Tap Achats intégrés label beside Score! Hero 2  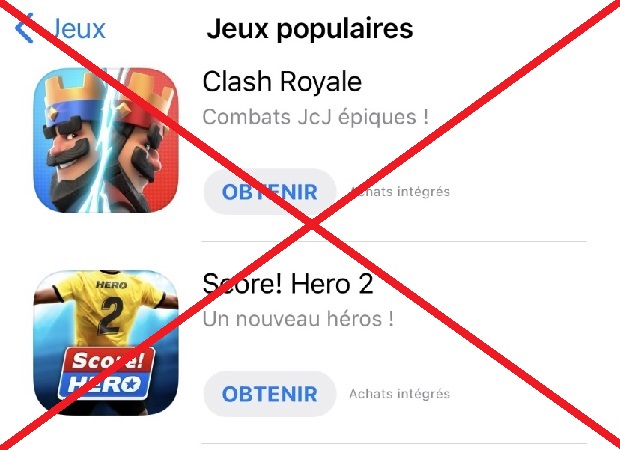pyautogui.click(x=400, y=394)
